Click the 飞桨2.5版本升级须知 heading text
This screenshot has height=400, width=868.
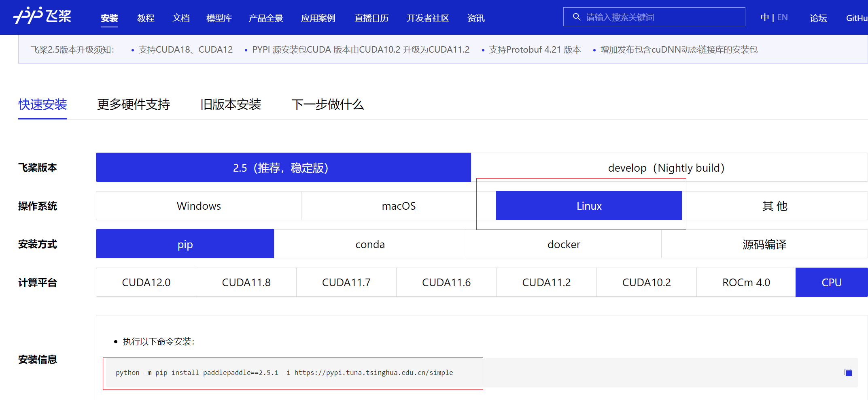[x=72, y=49]
